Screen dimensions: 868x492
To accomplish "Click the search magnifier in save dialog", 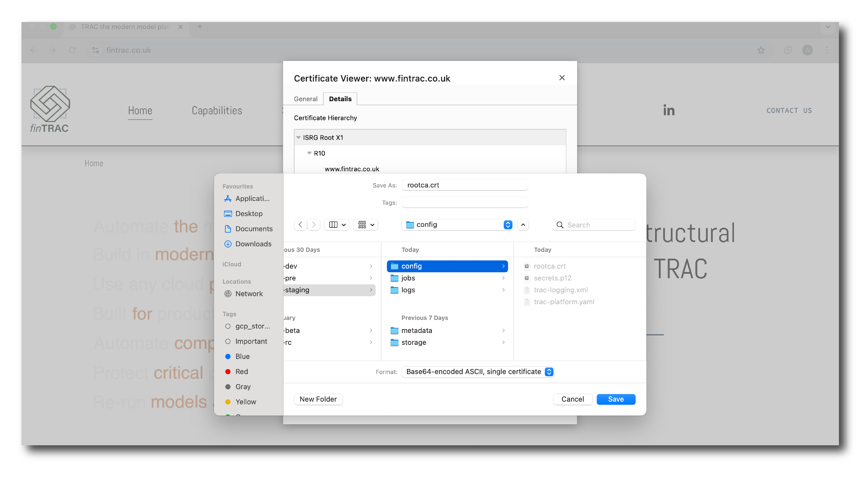I will pos(560,225).
